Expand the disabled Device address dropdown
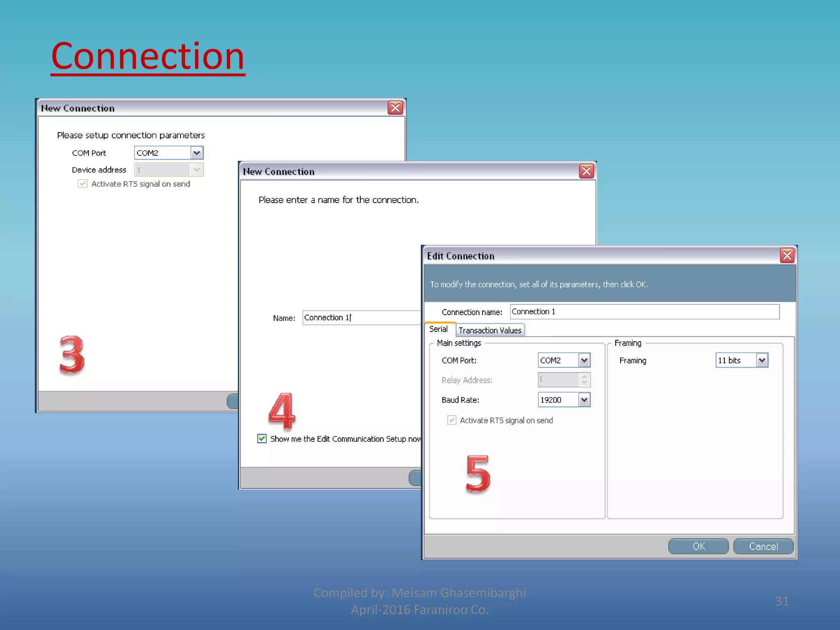Screen dimensions: 840x630 (x=197, y=170)
